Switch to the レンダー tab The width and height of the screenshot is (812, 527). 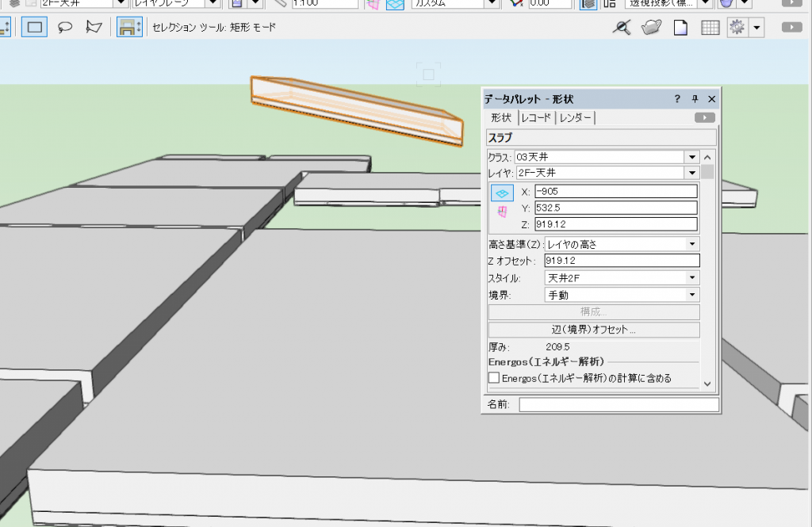click(575, 118)
